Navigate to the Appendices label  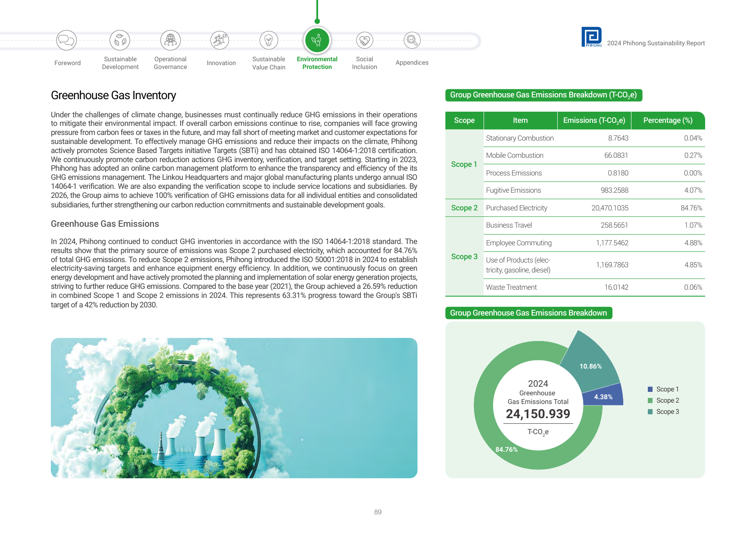(x=412, y=63)
